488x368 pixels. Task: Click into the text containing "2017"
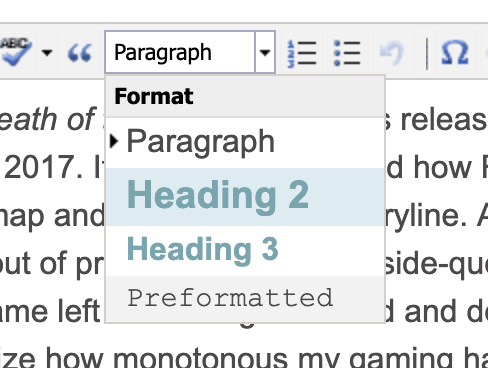point(43,167)
